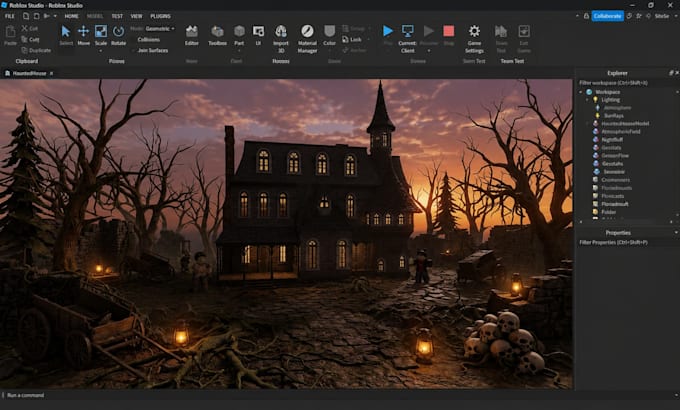Viewport: 680px width, 410px height.
Task: Open the dropdown arrow under Scale
Action: pyautogui.click(x=101, y=51)
